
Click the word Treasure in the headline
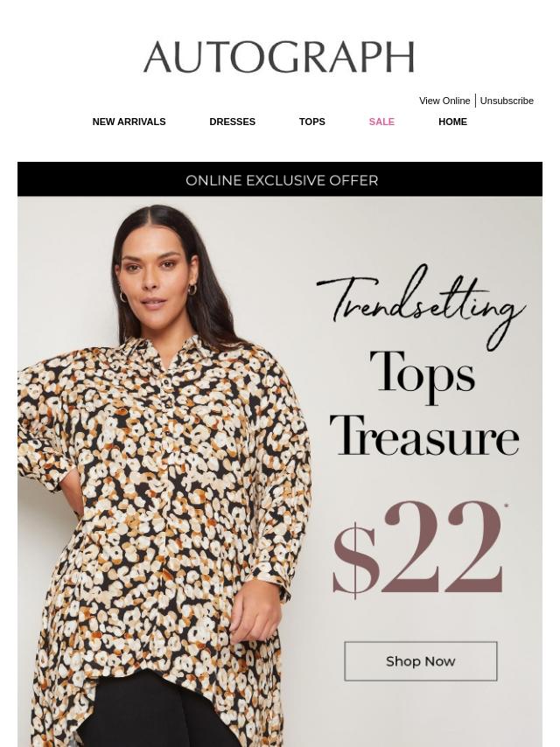coord(424,436)
